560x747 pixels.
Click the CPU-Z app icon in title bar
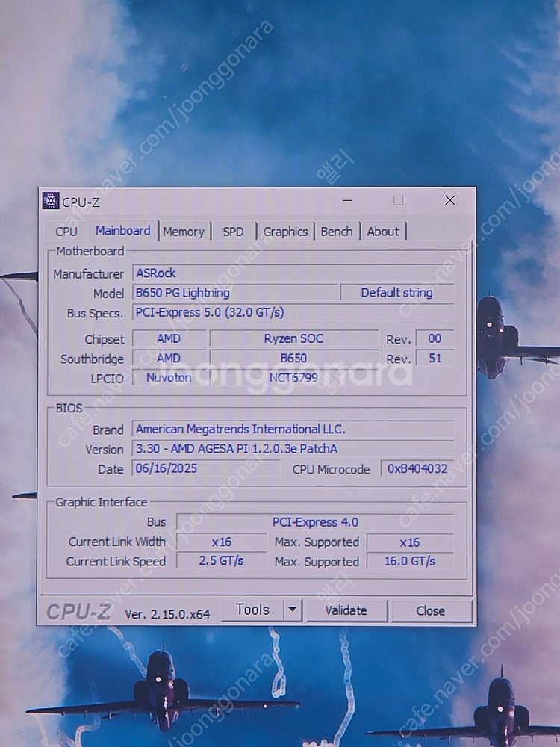[51, 201]
